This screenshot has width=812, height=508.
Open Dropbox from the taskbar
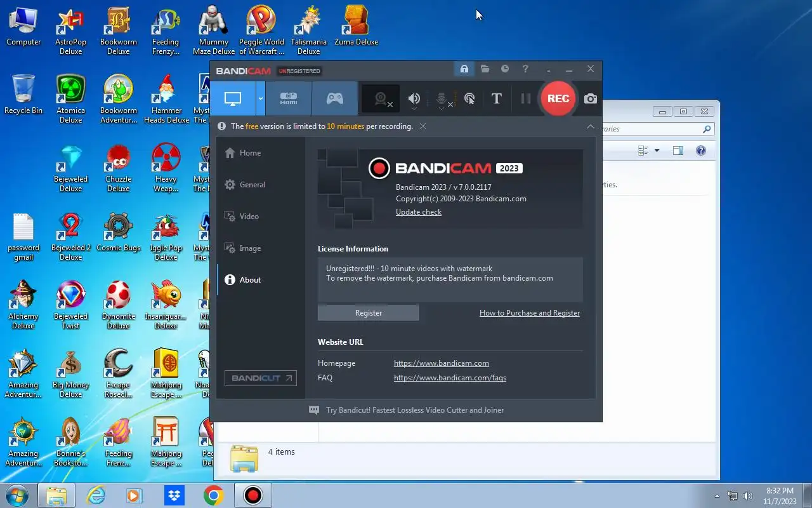click(174, 495)
